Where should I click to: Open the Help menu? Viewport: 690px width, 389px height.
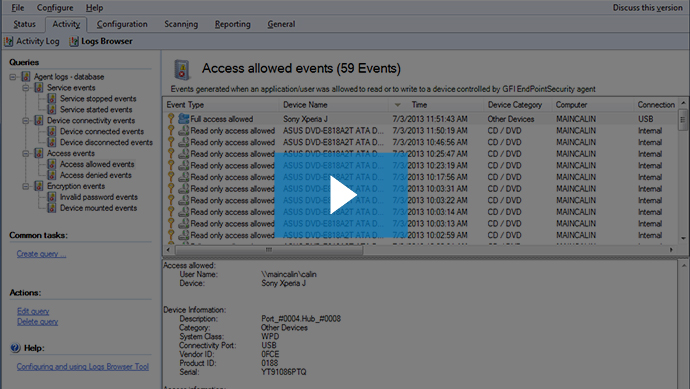tap(94, 7)
